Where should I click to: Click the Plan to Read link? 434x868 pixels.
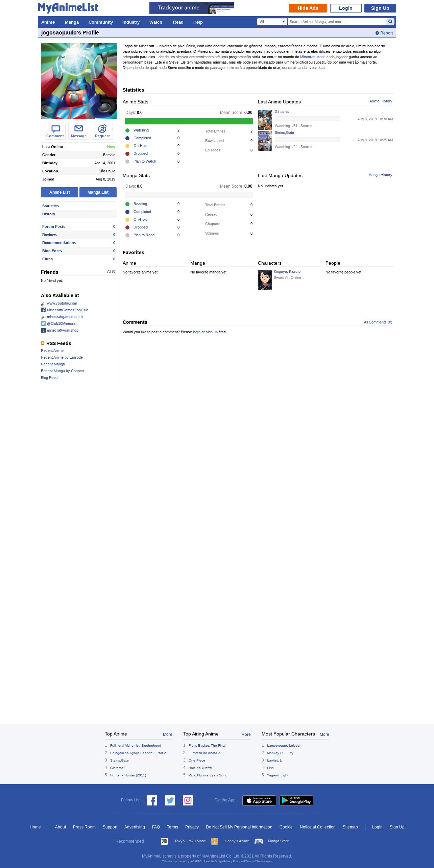pyautogui.click(x=144, y=235)
